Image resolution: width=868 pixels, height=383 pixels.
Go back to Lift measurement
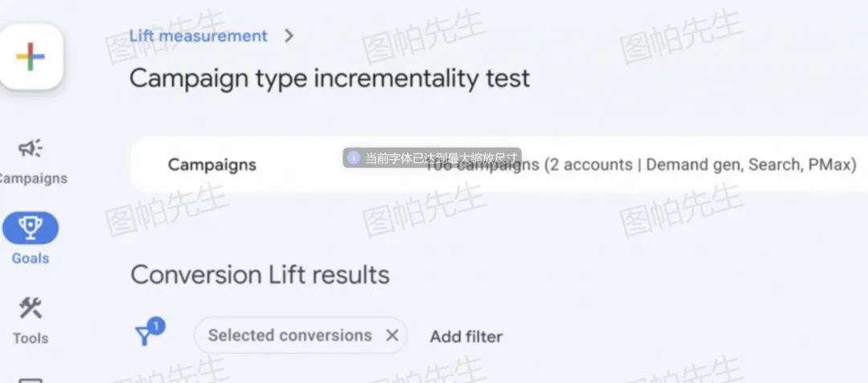click(x=198, y=36)
